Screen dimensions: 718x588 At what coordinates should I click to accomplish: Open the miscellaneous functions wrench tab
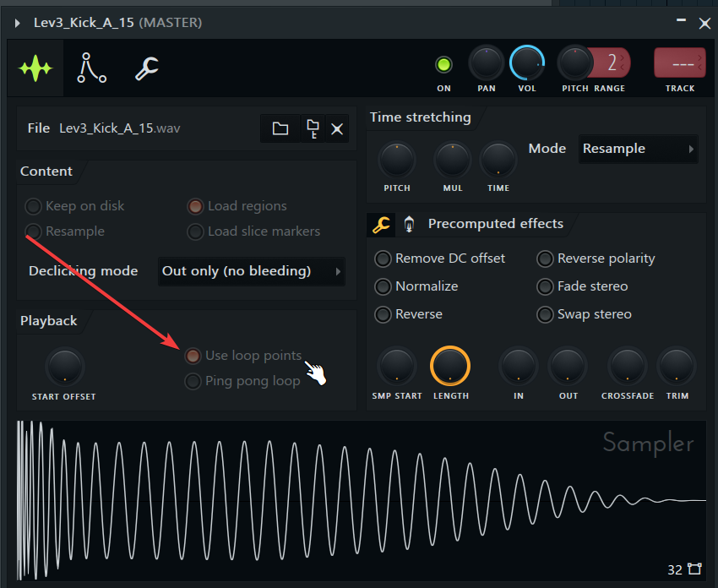(x=145, y=69)
